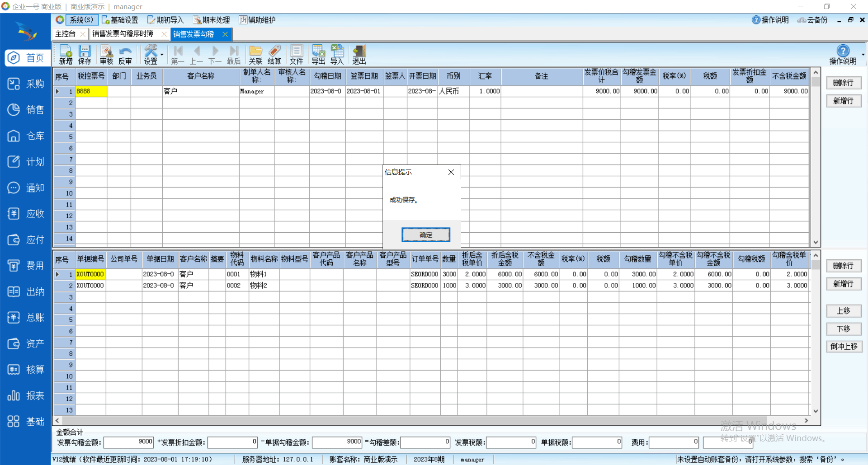Open the 设置 dropdown arrow in toolbar
The width and height of the screenshot is (868, 465).
click(162, 55)
